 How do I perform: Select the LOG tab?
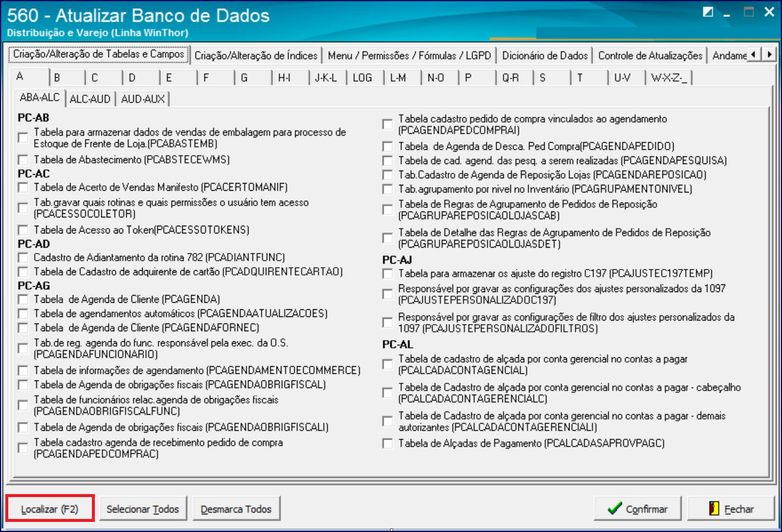[365, 78]
